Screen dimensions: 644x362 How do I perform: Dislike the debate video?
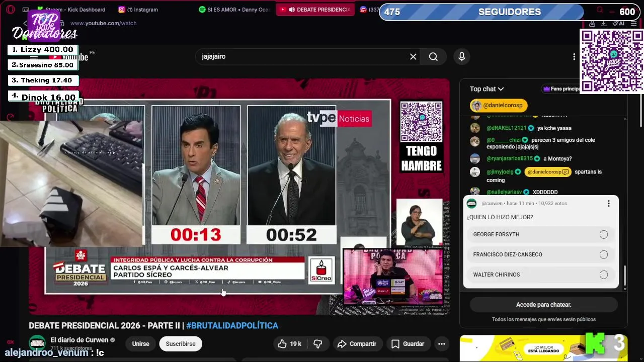point(317,344)
